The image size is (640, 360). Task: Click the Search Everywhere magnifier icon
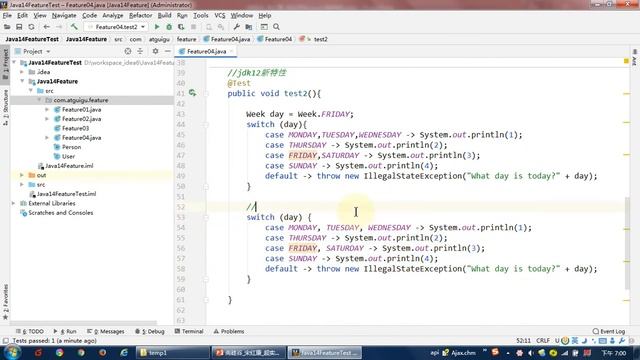276,27
